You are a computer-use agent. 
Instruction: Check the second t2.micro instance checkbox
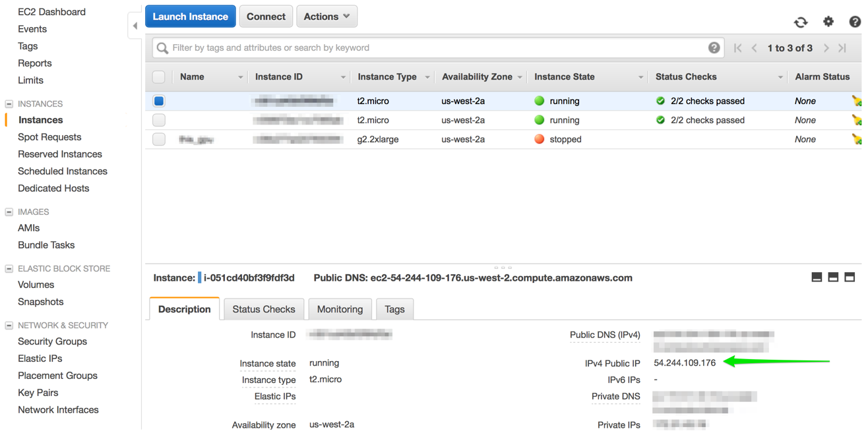(x=159, y=120)
